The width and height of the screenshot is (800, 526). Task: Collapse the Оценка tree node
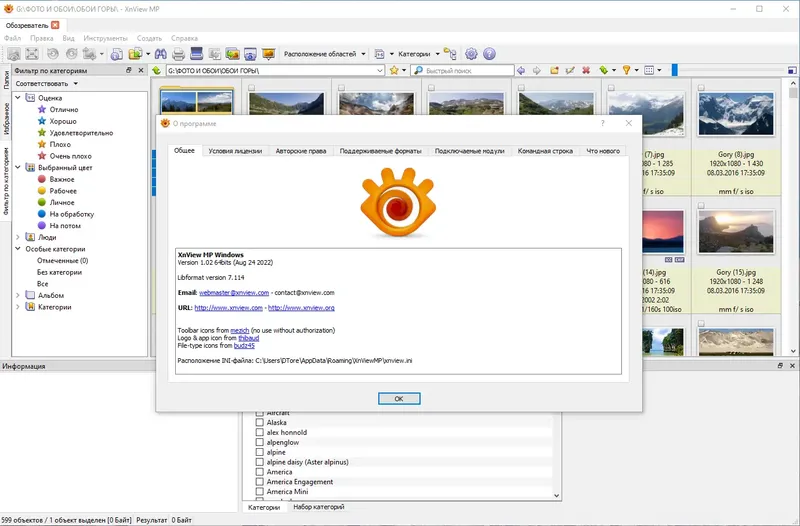coord(18,97)
